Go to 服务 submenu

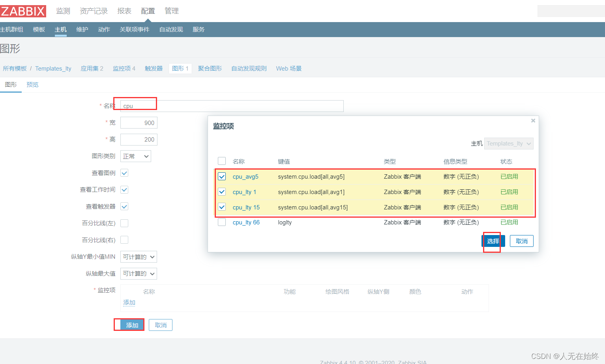[x=199, y=30]
